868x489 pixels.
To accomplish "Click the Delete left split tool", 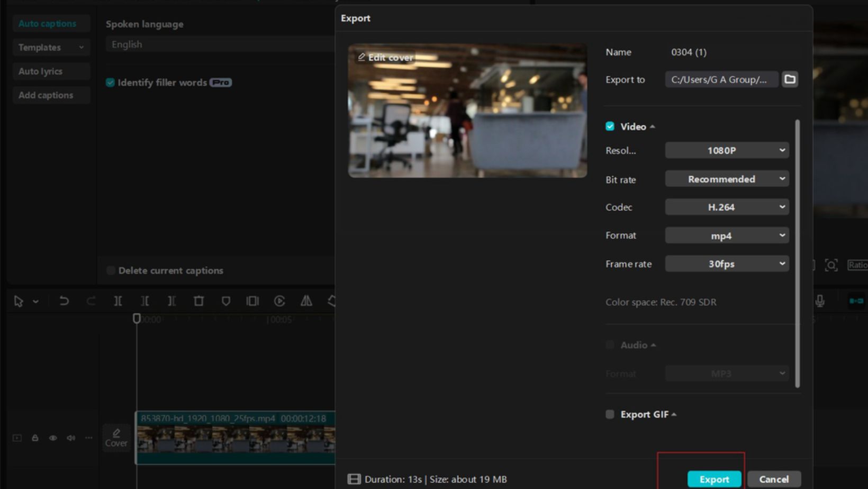I will click(x=145, y=301).
